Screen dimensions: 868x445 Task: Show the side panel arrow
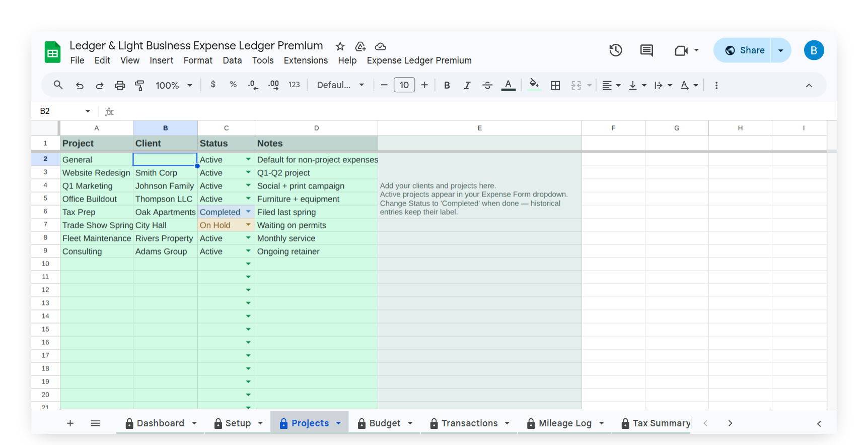[x=819, y=424]
